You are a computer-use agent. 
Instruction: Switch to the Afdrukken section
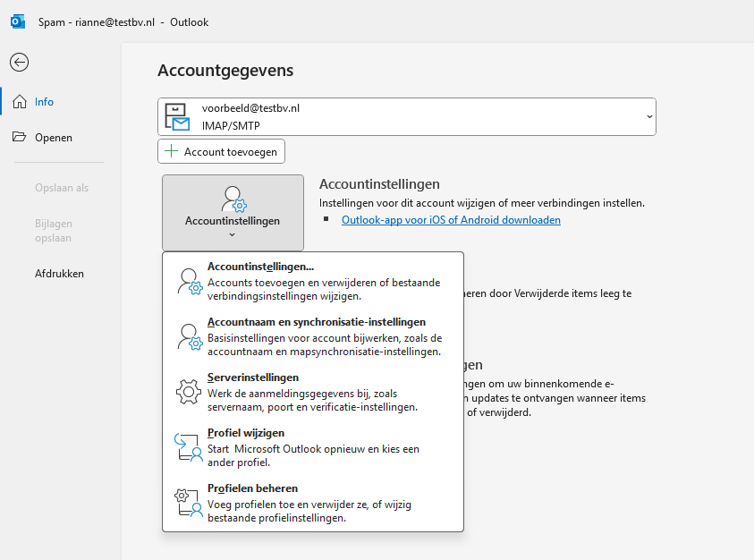[x=59, y=273]
